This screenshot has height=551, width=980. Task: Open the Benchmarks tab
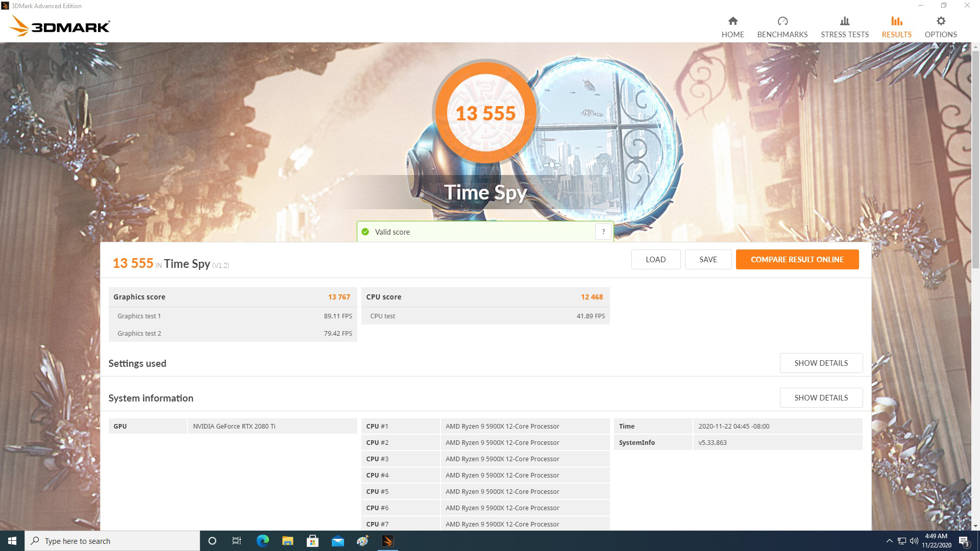782,27
